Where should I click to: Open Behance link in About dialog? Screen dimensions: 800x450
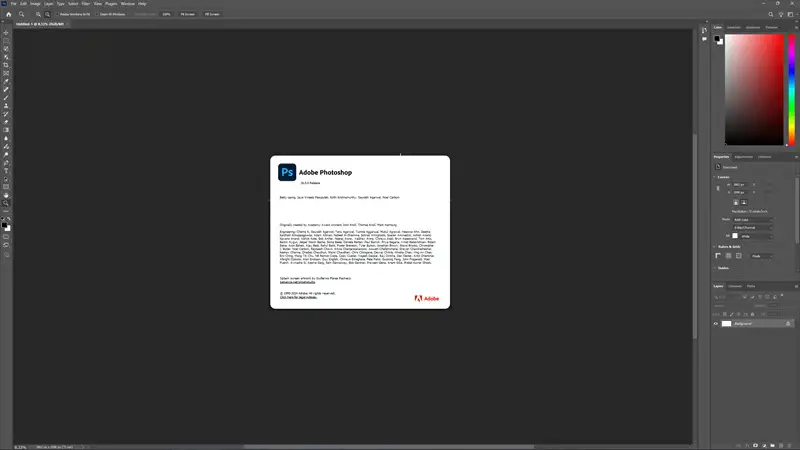[x=297, y=282]
